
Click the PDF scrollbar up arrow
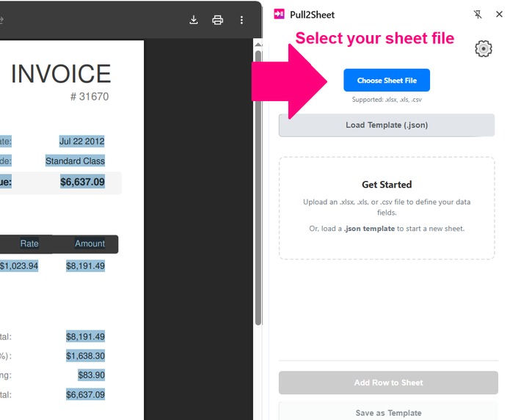tap(258, 45)
